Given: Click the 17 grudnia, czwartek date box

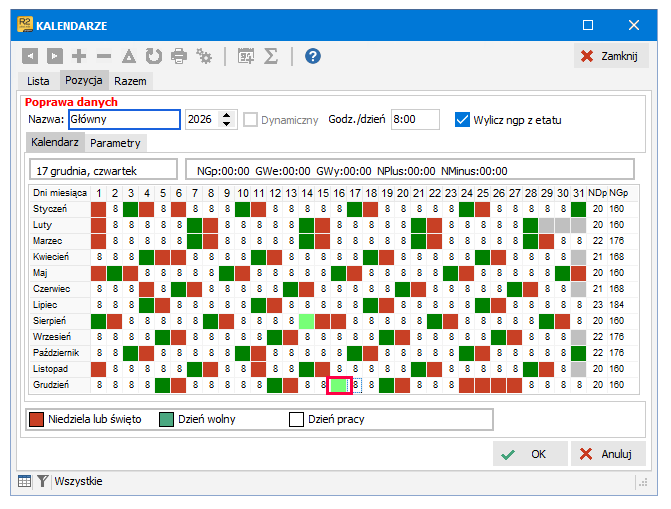Looking at the screenshot, I should [103, 170].
